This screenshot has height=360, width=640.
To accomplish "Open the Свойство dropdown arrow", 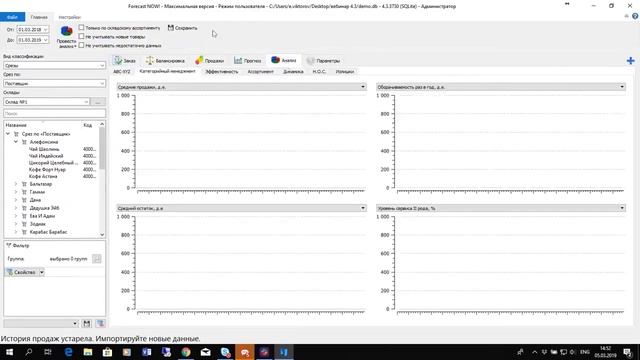I will point(42,272).
